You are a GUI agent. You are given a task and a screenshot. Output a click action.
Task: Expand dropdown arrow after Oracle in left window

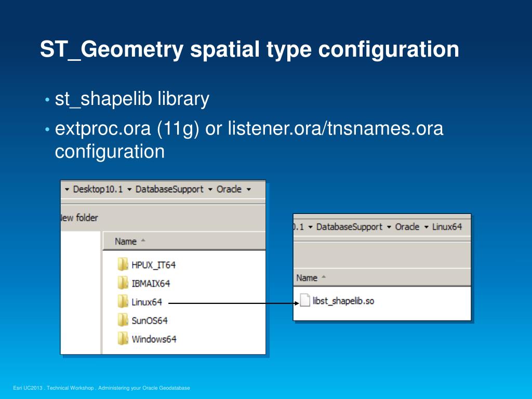(249, 189)
